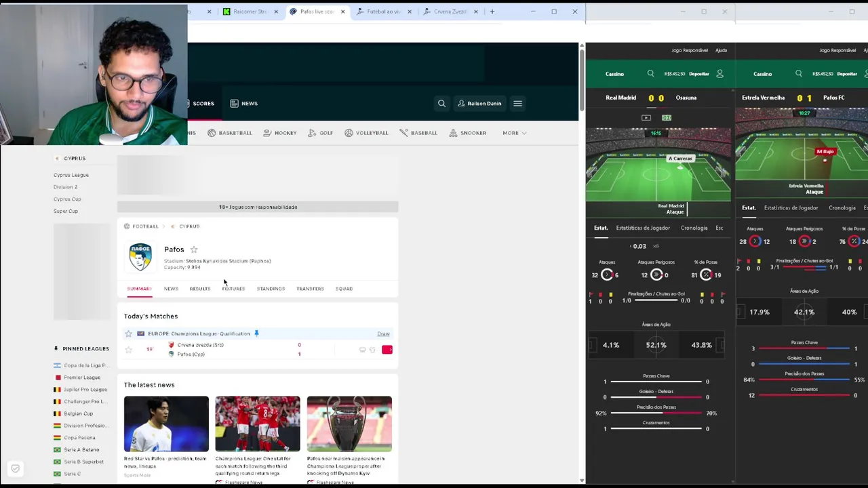The width and height of the screenshot is (868, 488).
Task: Click Cassino in Real Madrid window
Action: click(614, 74)
